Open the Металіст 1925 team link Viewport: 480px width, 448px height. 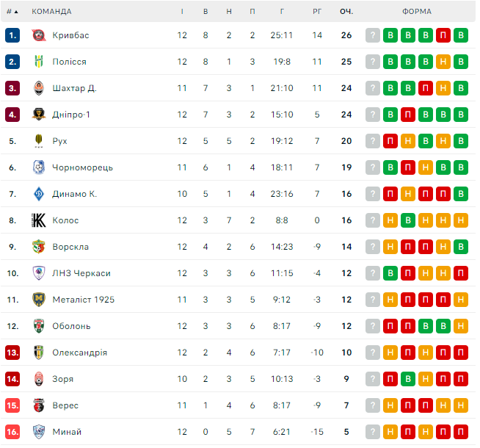[x=83, y=300]
